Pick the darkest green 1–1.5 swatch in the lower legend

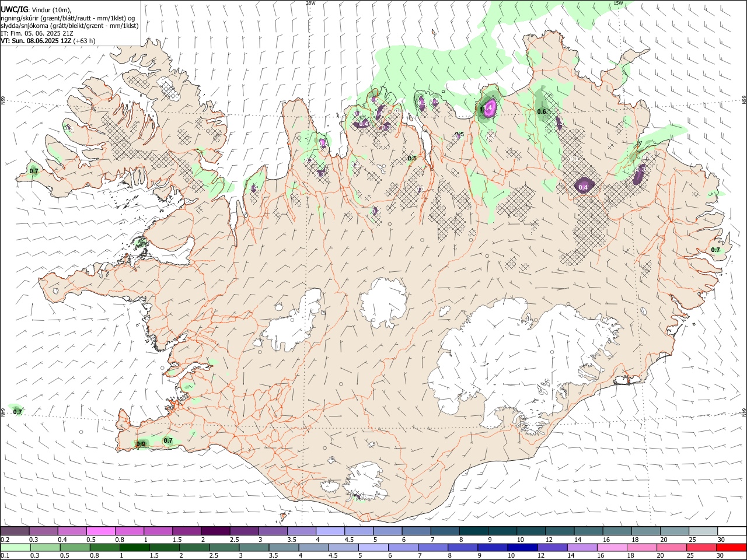pyautogui.click(x=134, y=548)
